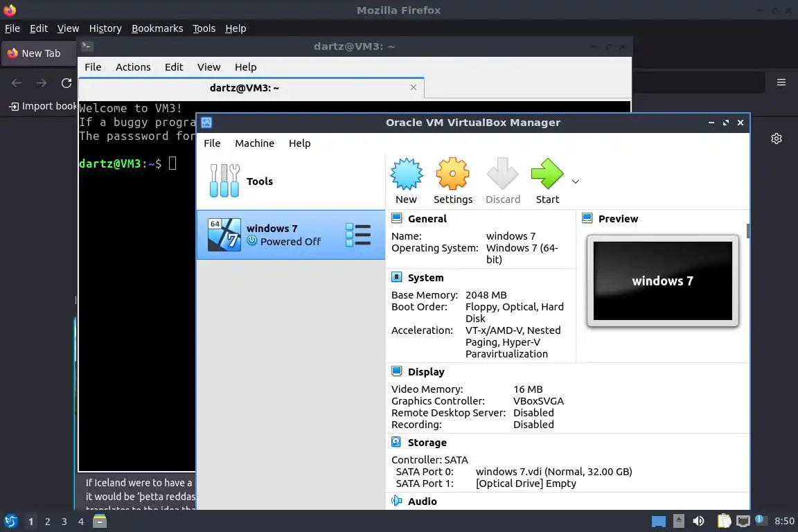Click the green Start arrow icon
798x532 pixels.
click(x=547, y=174)
